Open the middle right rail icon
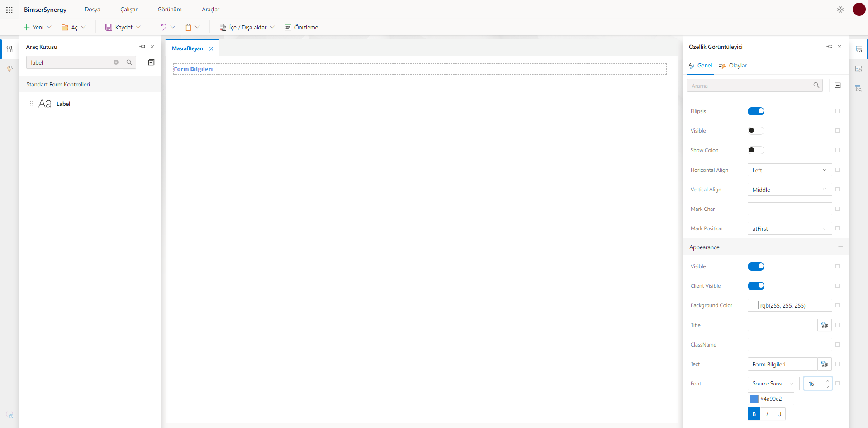Screen dimensions: 868x428 (x=859, y=69)
